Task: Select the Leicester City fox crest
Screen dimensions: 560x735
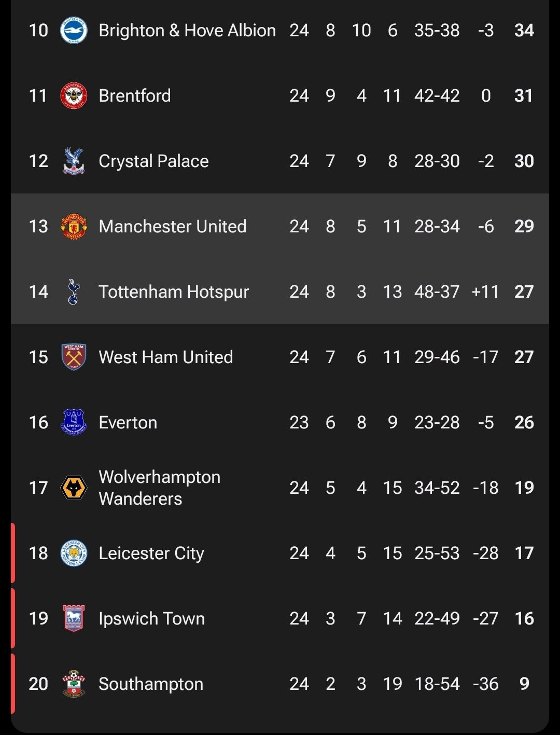Action: pos(74,553)
